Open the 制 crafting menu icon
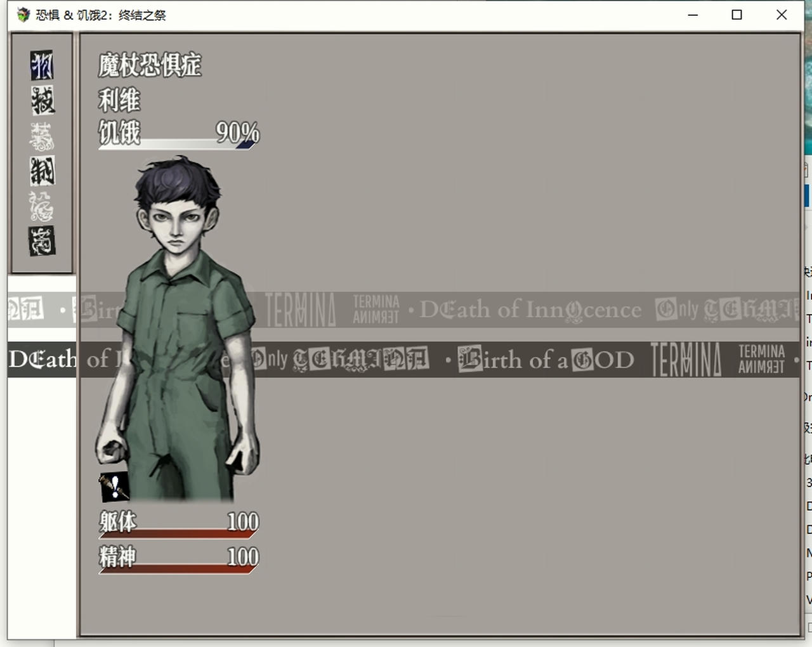812x647 pixels. coord(42,171)
